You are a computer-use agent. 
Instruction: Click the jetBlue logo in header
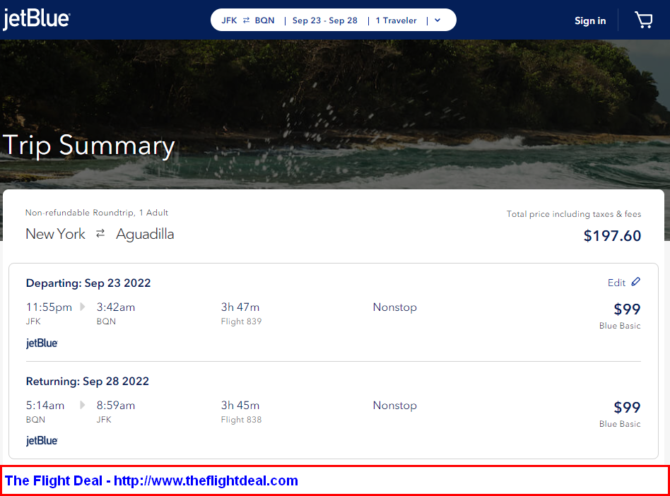click(36, 19)
